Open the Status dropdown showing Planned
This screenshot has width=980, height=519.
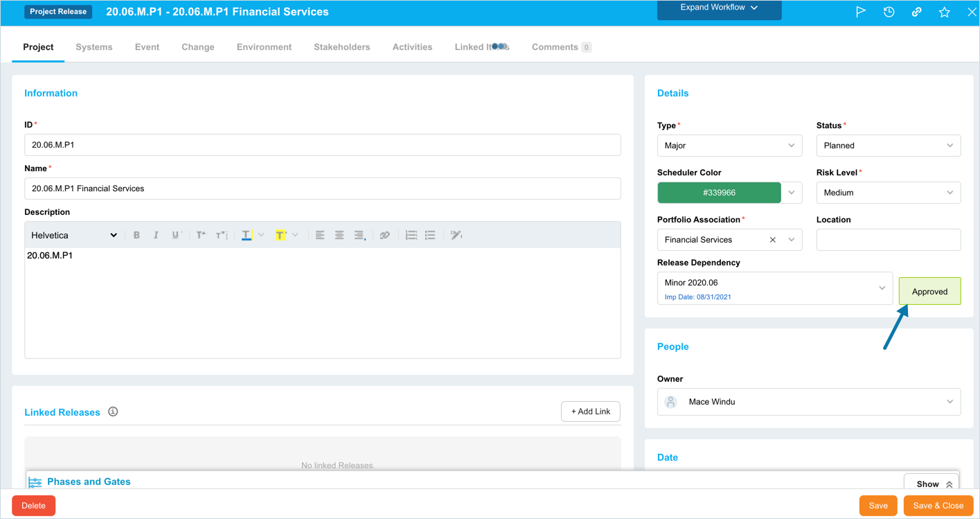(x=888, y=146)
